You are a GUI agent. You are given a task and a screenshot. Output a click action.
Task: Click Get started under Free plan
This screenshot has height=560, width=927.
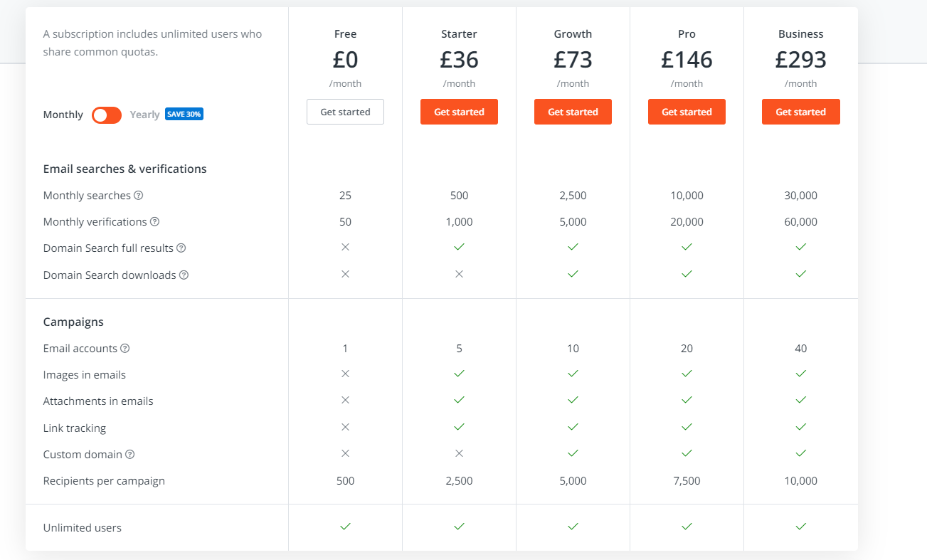pyautogui.click(x=345, y=112)
